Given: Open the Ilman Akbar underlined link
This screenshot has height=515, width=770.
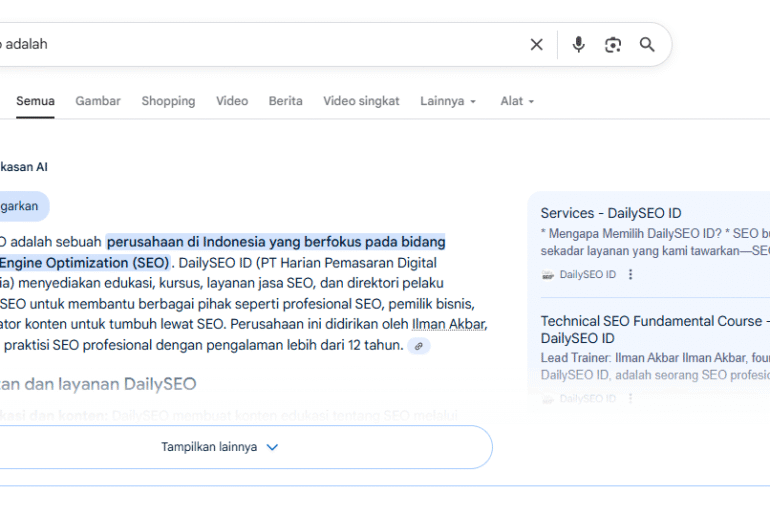Looking at the screenshot, I should 449,325.
